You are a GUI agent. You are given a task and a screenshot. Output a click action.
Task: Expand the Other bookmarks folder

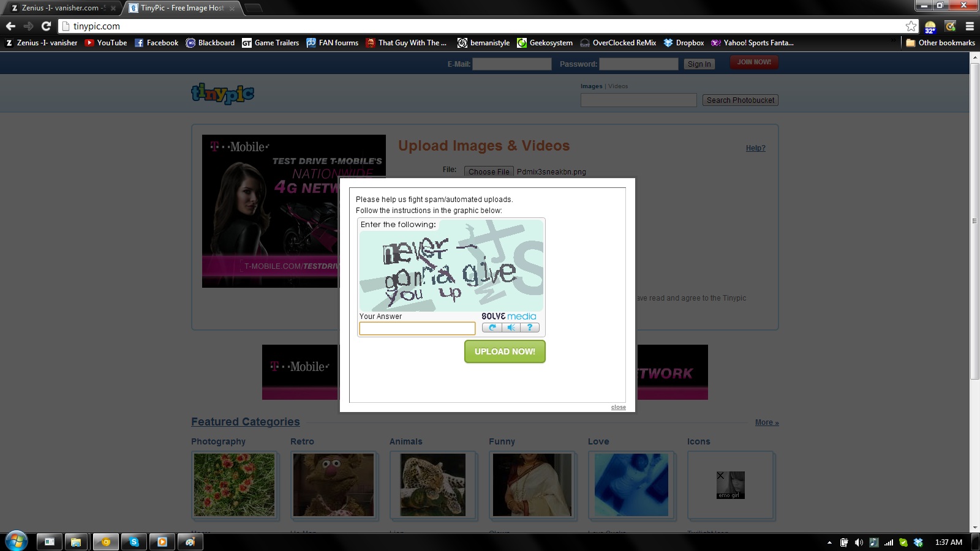pos(940,43)
